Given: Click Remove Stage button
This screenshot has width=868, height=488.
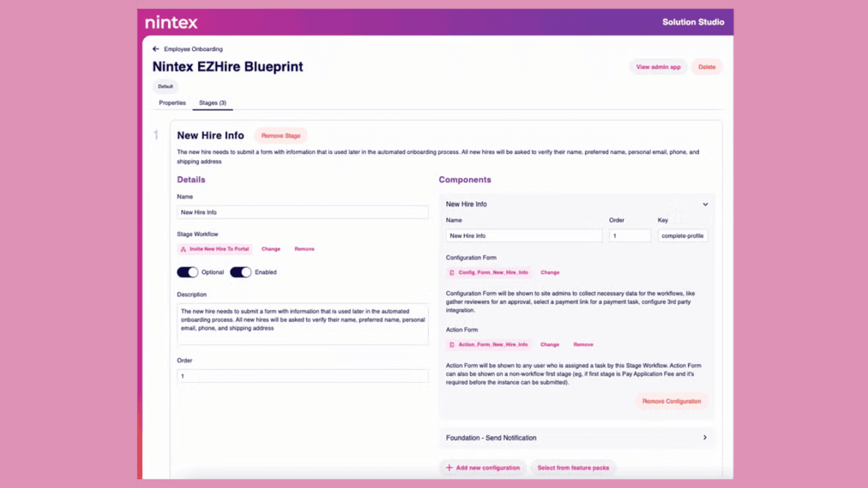Looking at the screenshot, I should click(x=280, y=136).
